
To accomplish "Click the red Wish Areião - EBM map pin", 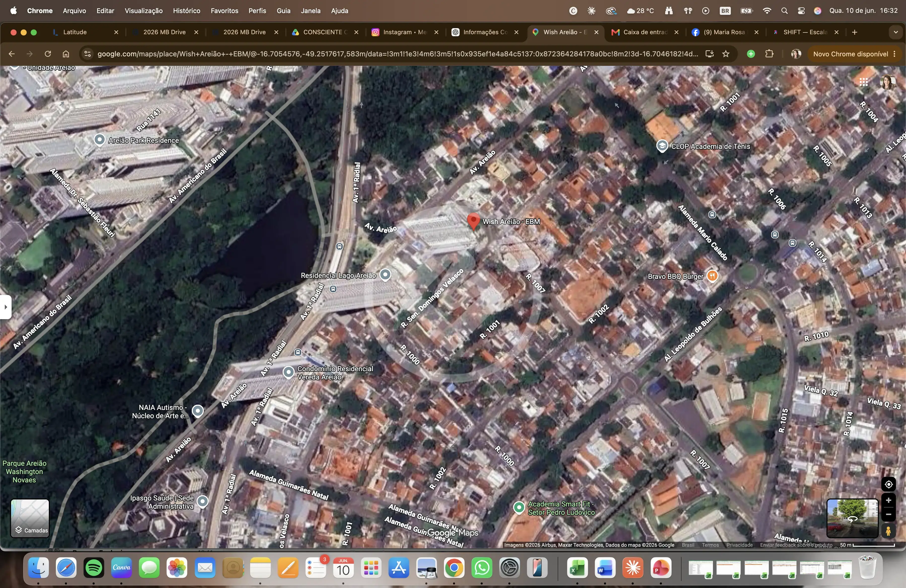I will coord(473,222).
